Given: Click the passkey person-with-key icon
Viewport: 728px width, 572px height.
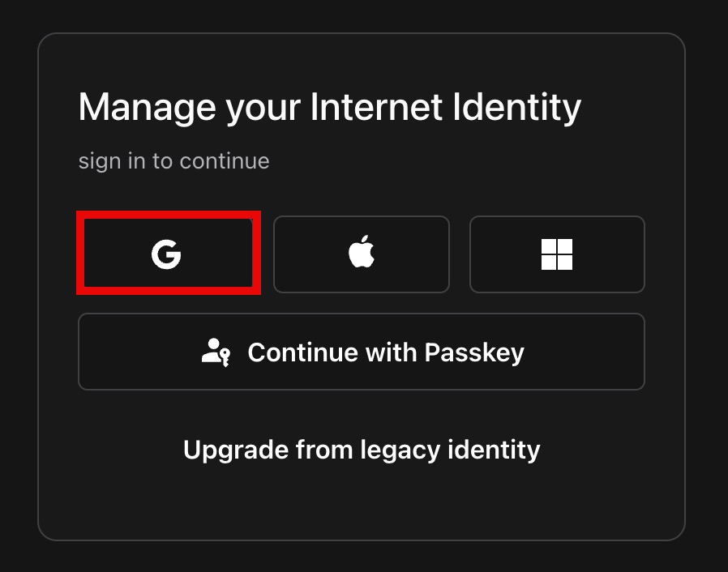Looking at the screenshot, I should tap(216, 352).
